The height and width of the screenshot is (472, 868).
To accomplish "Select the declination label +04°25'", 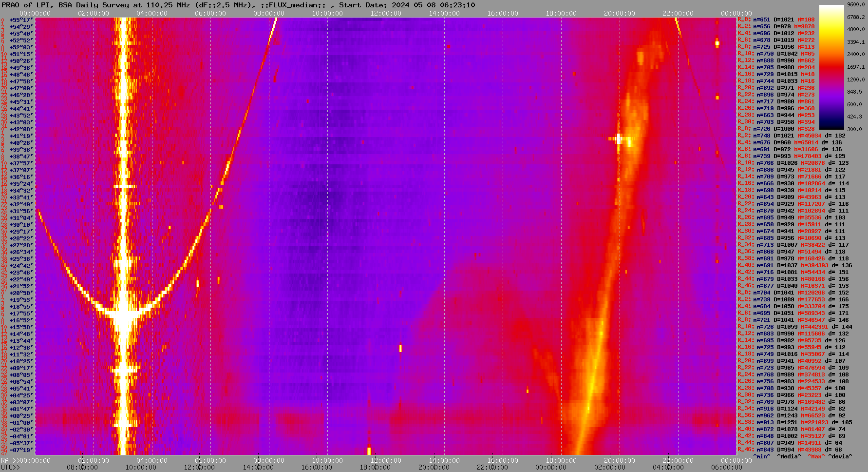I will click(20, 395).
